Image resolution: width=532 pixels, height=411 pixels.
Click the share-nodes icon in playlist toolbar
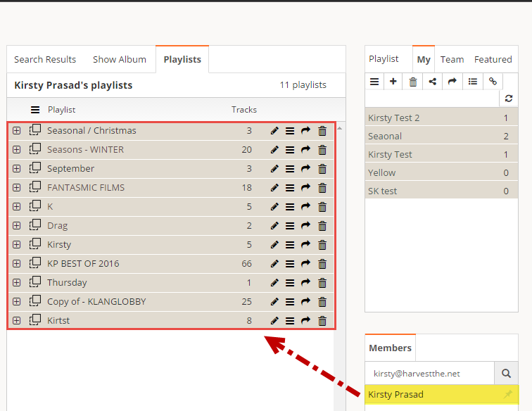[x=433, y=82]
